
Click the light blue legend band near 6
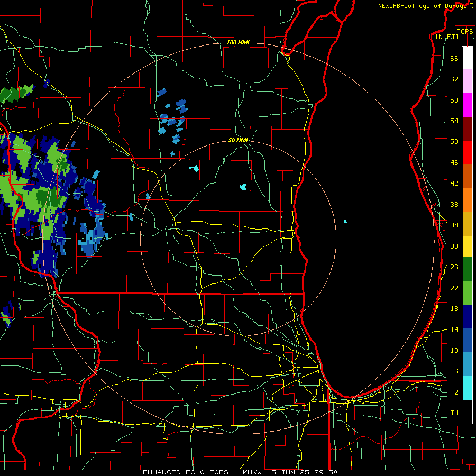pos(467,363)
